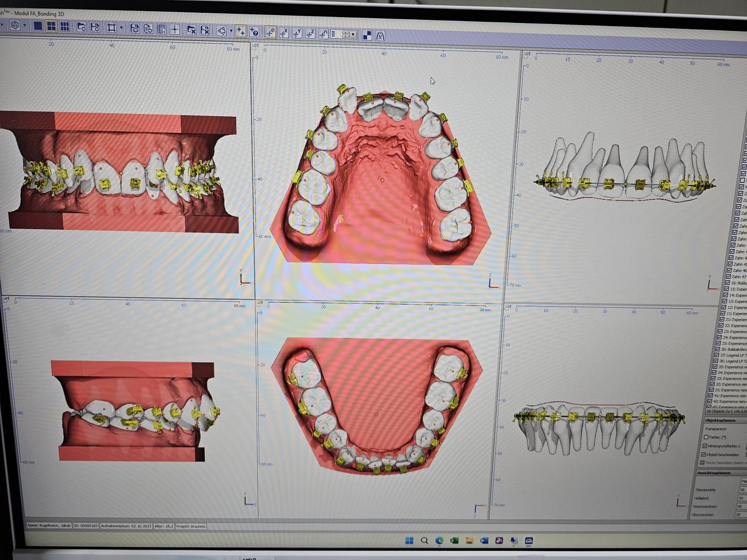Image resolution: width=747 pixels, height=560 pixels.
Task: Open the rotation step combo box dropdown
Action: [353, 35]
